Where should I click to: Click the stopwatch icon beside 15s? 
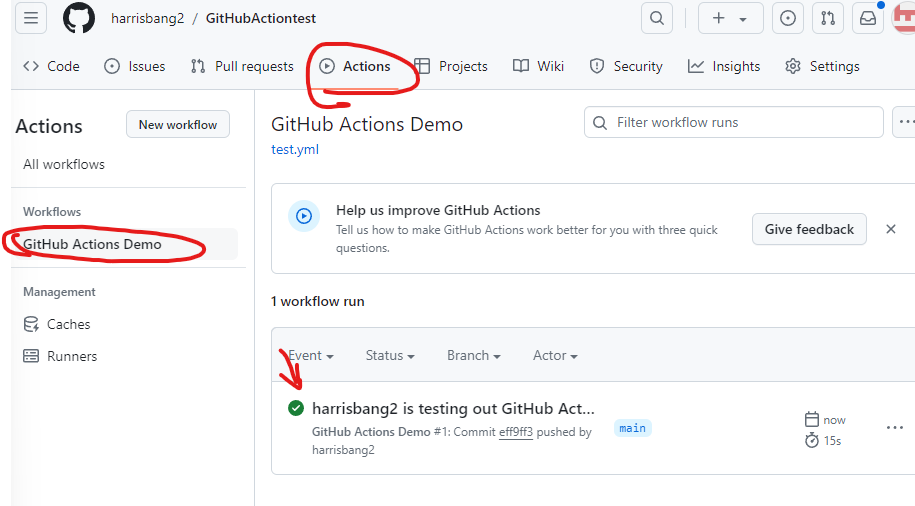click(x=812, y=440)
